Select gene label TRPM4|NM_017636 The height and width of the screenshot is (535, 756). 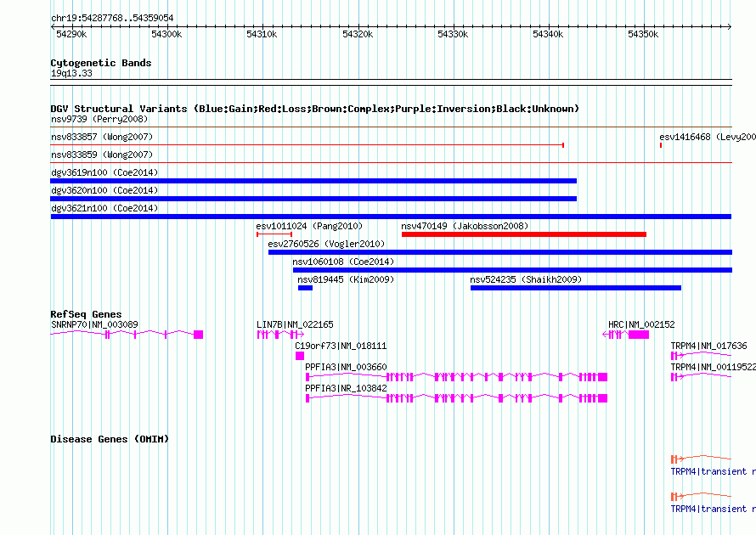[708, 346]
